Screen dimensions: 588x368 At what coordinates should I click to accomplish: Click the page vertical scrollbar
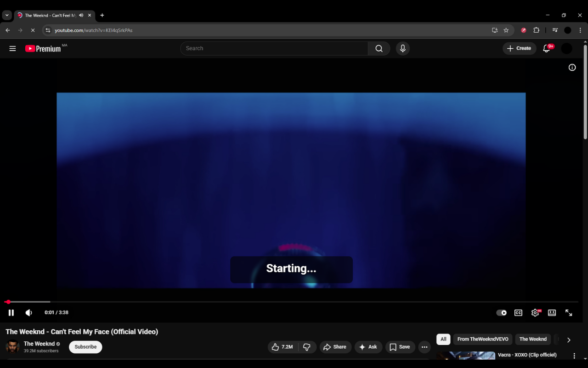(585, 92)
